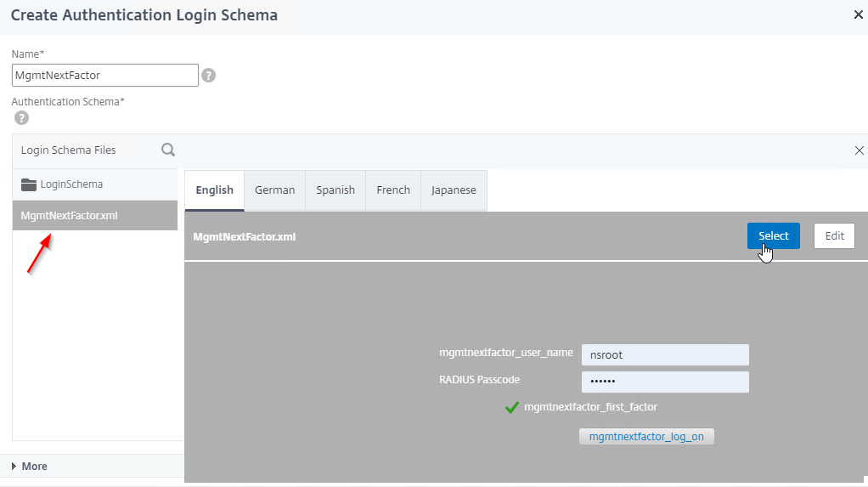This screenshot has width=868, height=487.
Task: Click the mgmtnextfactor_log_on button
Action: (646, 437)
